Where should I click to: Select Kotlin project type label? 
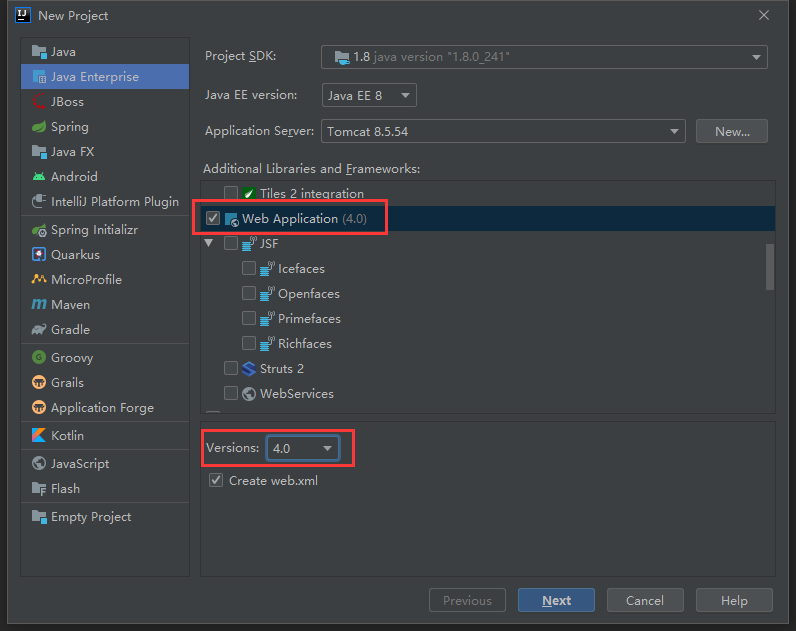click(x=68, y=436)
